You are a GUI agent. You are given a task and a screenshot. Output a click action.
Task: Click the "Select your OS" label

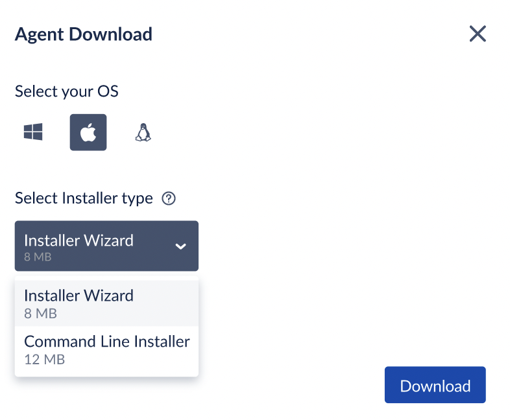pyautogui.click(x=67, y=91)
